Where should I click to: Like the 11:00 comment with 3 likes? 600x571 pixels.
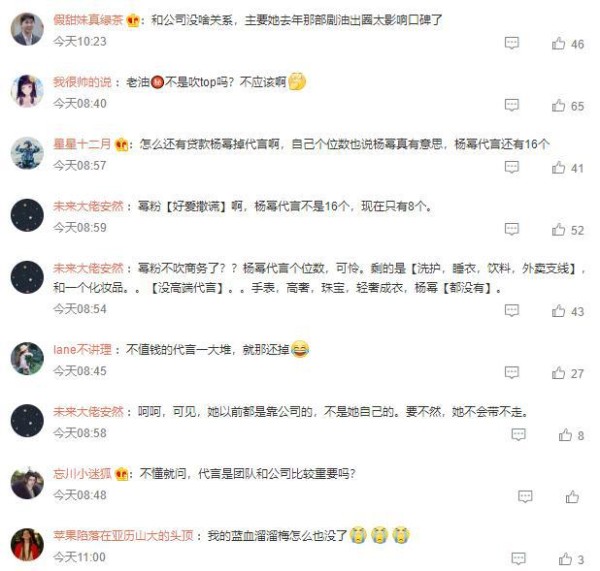click(565, 559)
